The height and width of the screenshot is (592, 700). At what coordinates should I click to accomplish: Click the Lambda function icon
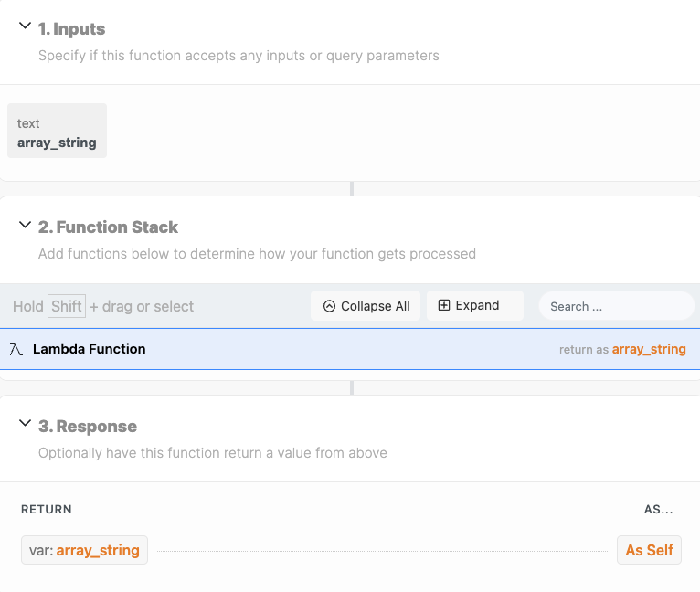(x=16, y=349)
